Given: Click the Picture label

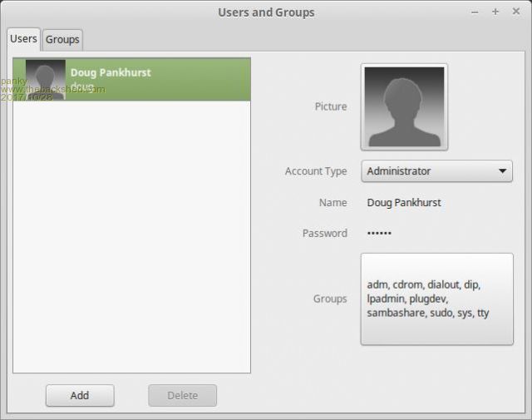Looking at the screenshot, I should 331,106.
